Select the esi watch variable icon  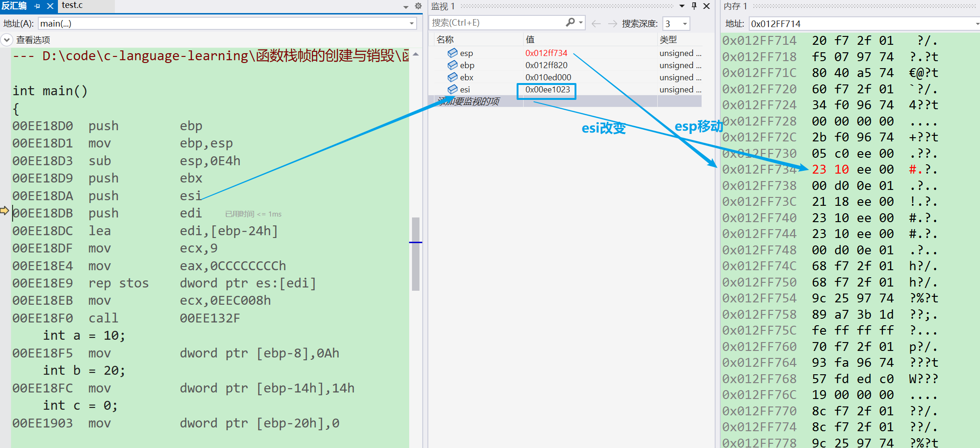453,89
